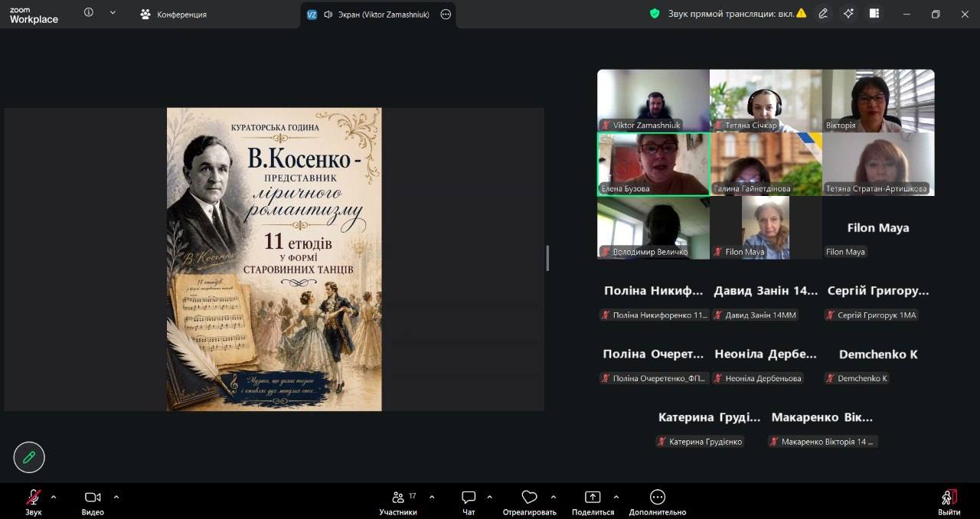Open the Дополнительно more options menu
Screen dimensions: 980x519
(657, 498)
